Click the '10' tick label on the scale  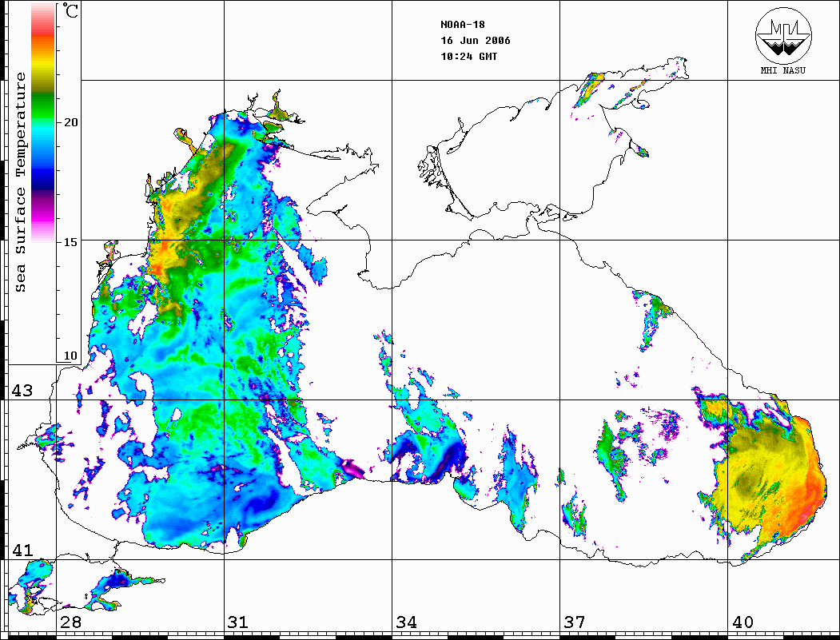click(x=70, y=356)
